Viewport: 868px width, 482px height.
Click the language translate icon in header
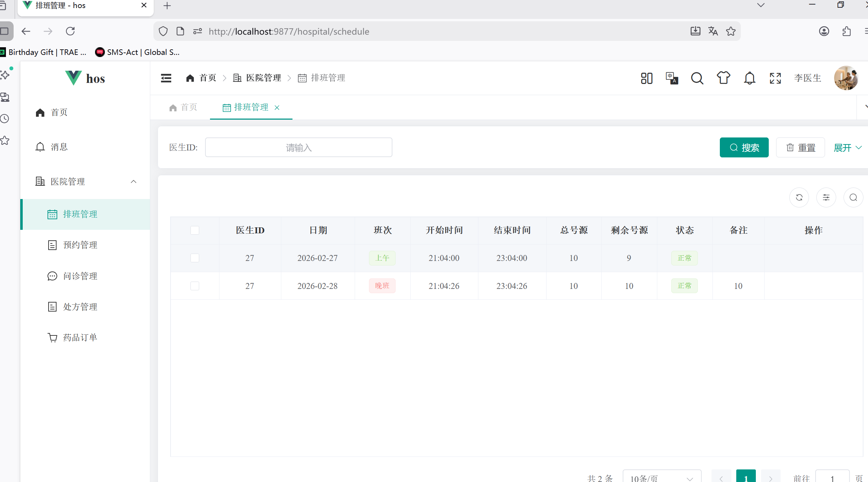click(672, 78)
